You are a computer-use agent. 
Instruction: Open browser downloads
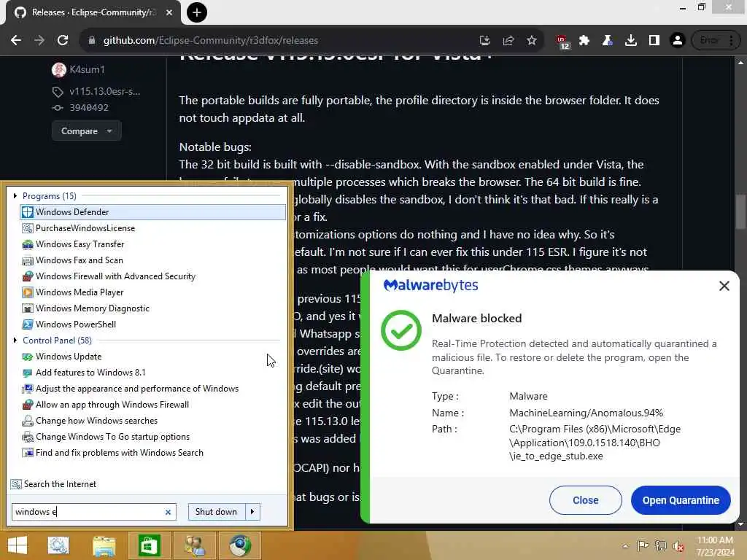[x=631, y=41]
